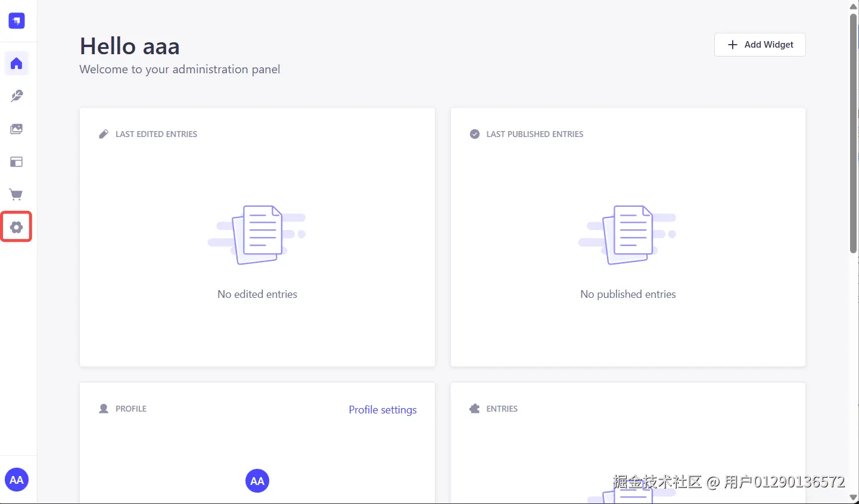859x504 pixels.
Task: Open Content-Type Builder layout icon
Action: pyautogui.click(x=17, y=161)
